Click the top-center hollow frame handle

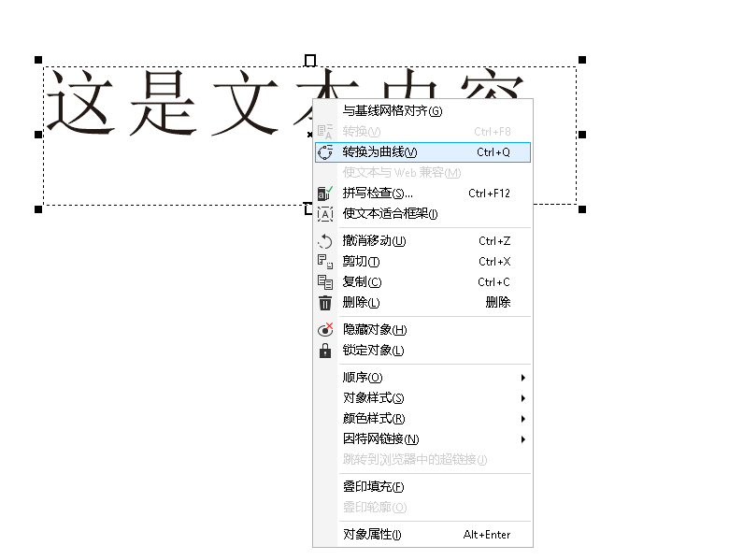coord(310,61)
